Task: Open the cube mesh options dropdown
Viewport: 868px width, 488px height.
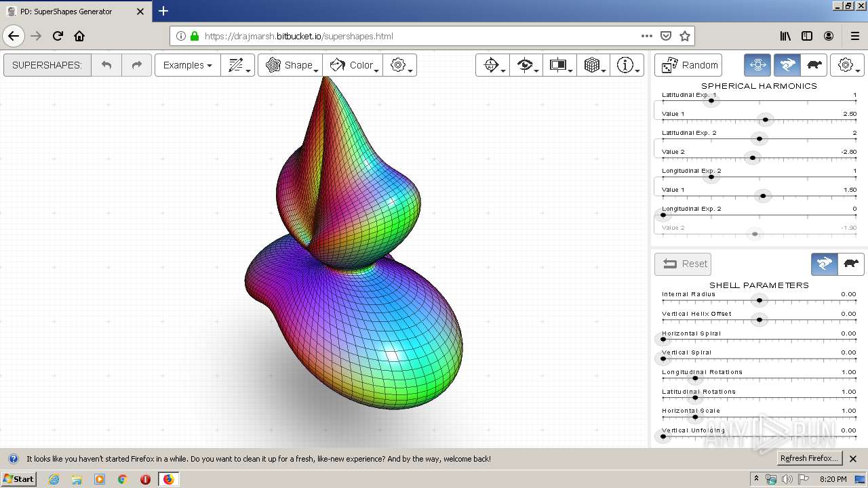Action: pos(593,65)
